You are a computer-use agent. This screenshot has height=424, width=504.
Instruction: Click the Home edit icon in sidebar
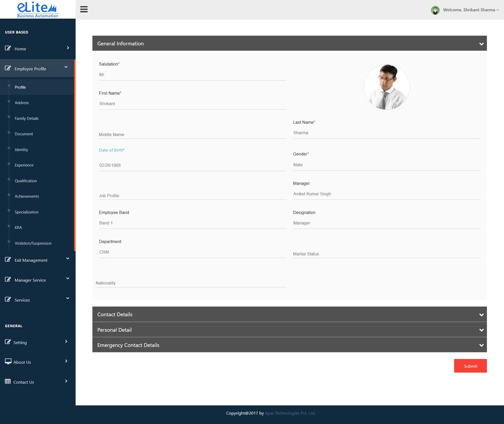[8, 48]
